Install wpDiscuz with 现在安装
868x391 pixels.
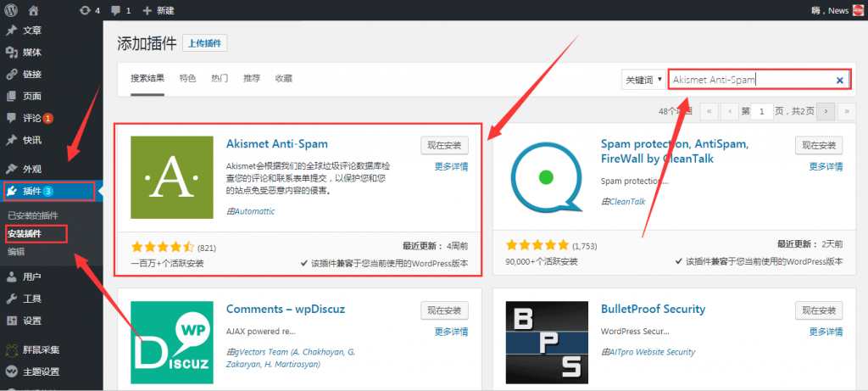point(444,310)
